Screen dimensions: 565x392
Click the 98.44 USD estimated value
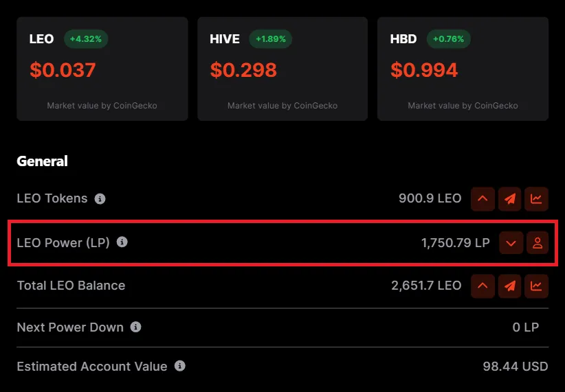pos(516,367)
